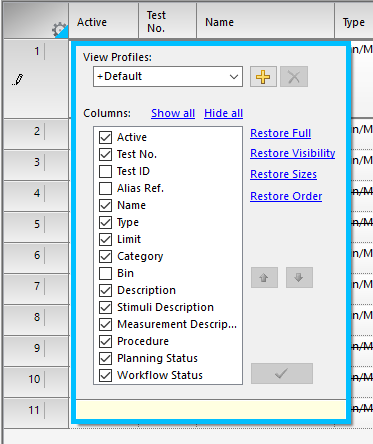Uncheck the Active column checkbox

pyautogui.click(x=105, y=137)
